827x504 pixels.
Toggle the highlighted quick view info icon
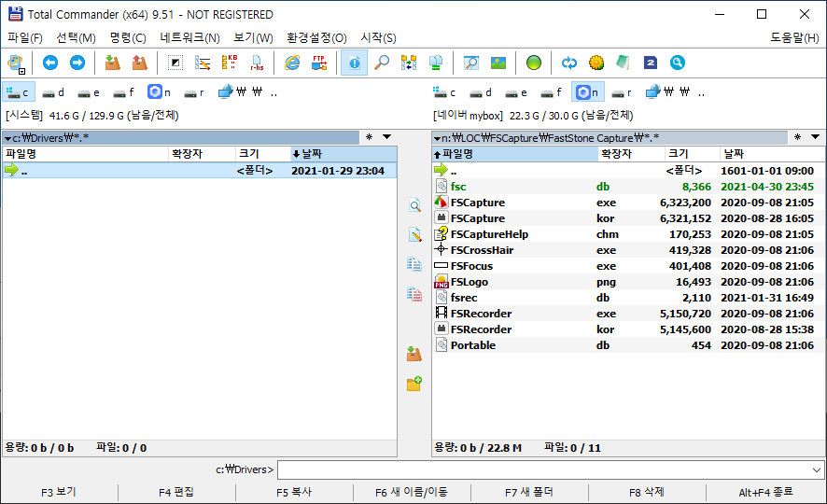[x=355, y=63]
